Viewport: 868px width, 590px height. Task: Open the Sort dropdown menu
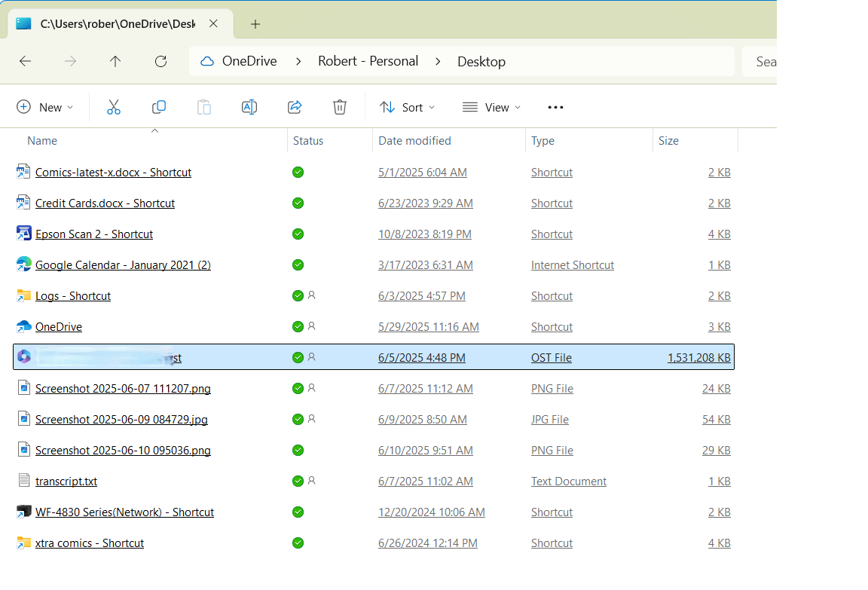[x=408, y=107]
